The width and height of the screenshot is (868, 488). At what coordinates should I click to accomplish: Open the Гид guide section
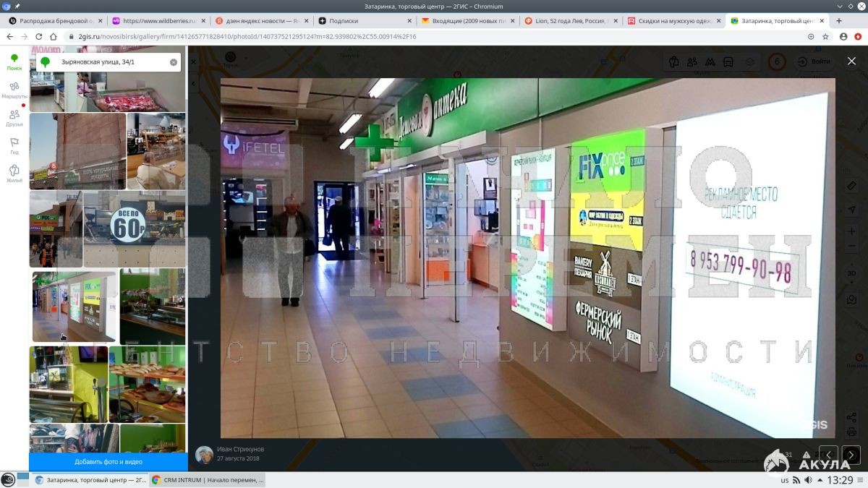[14, 146]
